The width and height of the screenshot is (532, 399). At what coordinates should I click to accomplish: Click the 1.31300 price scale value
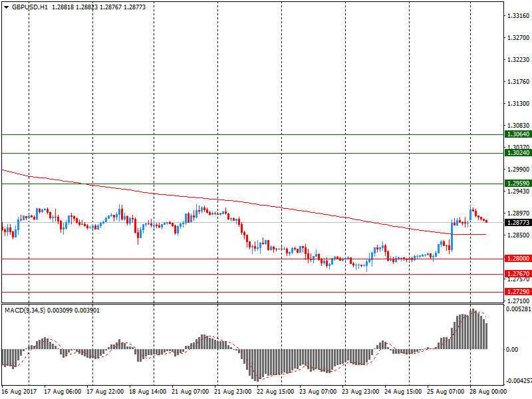[518, 104]
